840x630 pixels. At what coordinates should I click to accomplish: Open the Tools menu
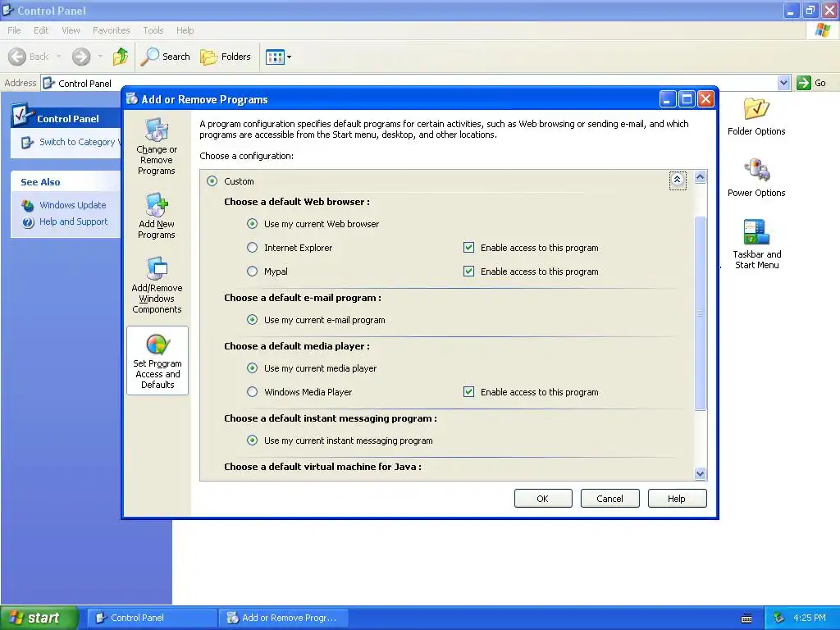[x=153, y=30]
